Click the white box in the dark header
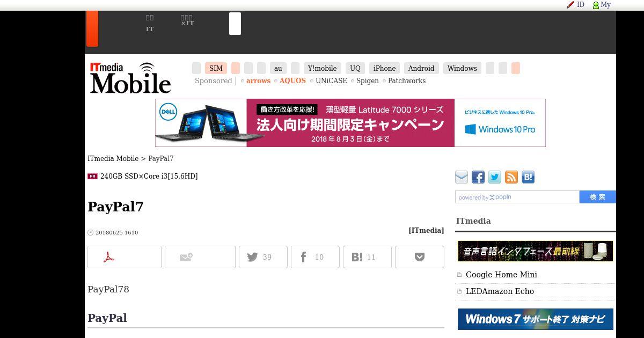 (x=235, y=24)
